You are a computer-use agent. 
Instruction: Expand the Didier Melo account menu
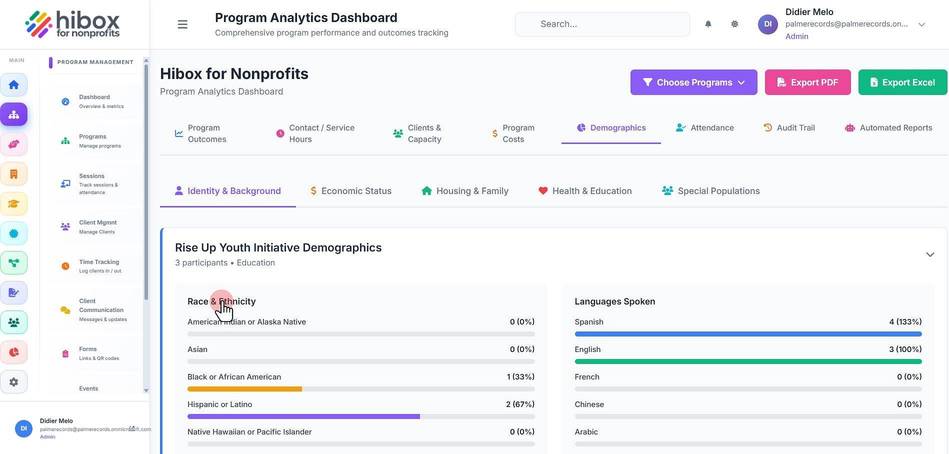click(922, 24)
